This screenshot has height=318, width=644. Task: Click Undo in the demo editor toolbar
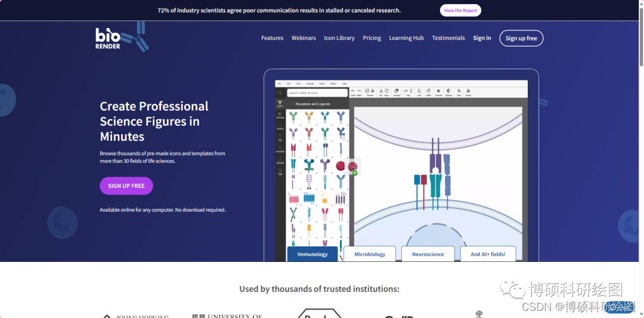[x=353, y=92]
